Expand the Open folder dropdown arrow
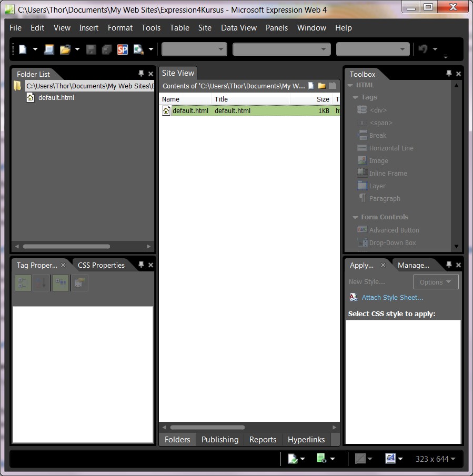Image resolution: width=473 pixels, height=476 pixels. coord(77,49)
